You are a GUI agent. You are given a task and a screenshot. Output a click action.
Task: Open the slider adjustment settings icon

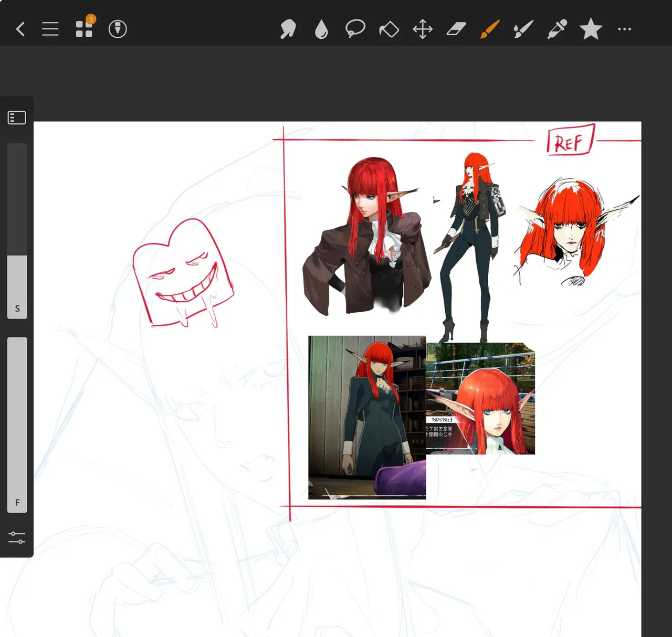[x=17, y=537]
